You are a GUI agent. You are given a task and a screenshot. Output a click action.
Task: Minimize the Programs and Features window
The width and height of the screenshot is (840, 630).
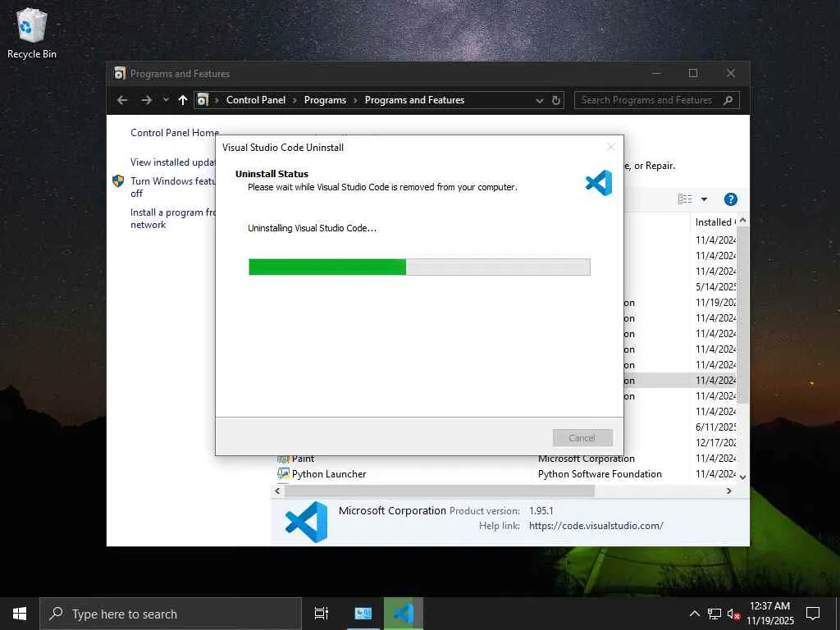pyautogui.click(x=656, y=73)
